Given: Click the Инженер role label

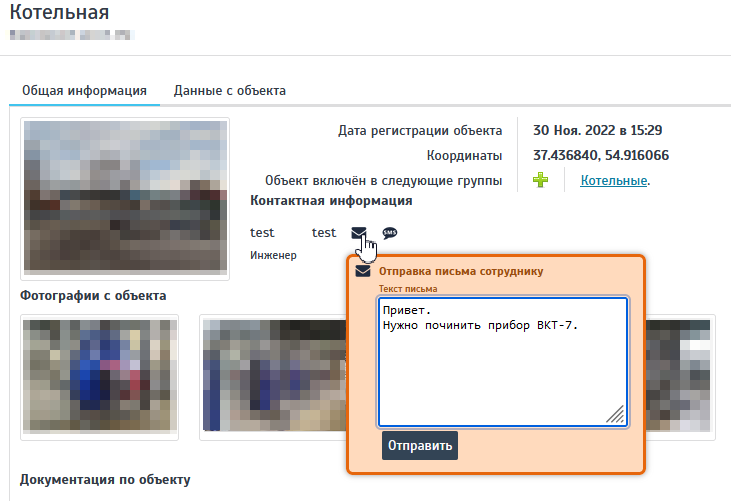Looking at the screenshot, I should pyautogui.click(x=273, y=255).
